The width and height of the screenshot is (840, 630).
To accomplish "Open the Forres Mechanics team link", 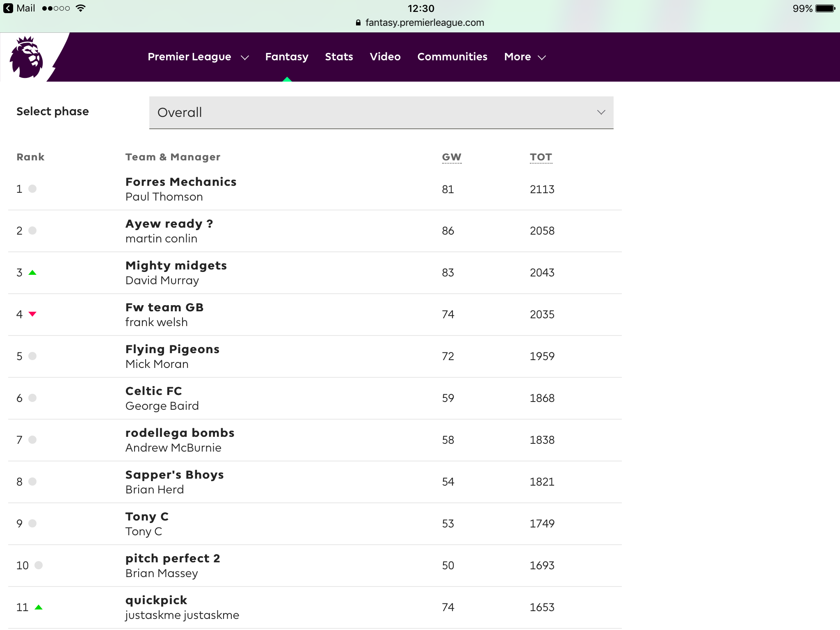I will click(181, 182).
